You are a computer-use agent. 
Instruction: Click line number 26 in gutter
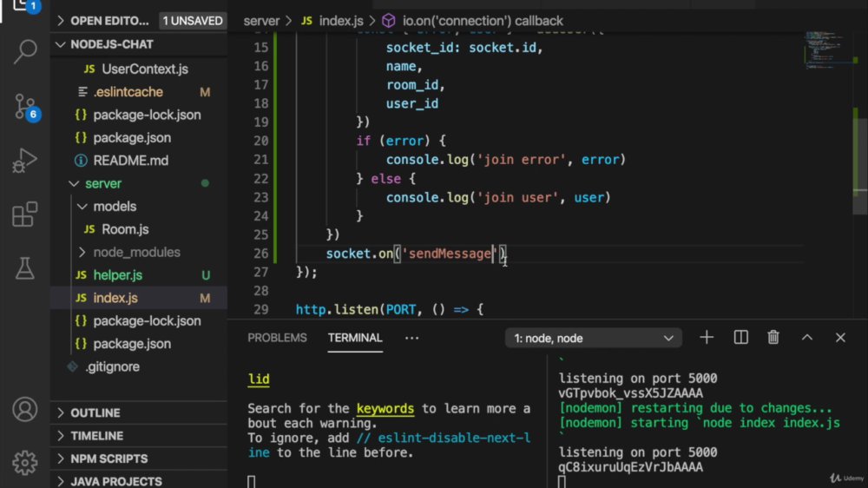260,254
